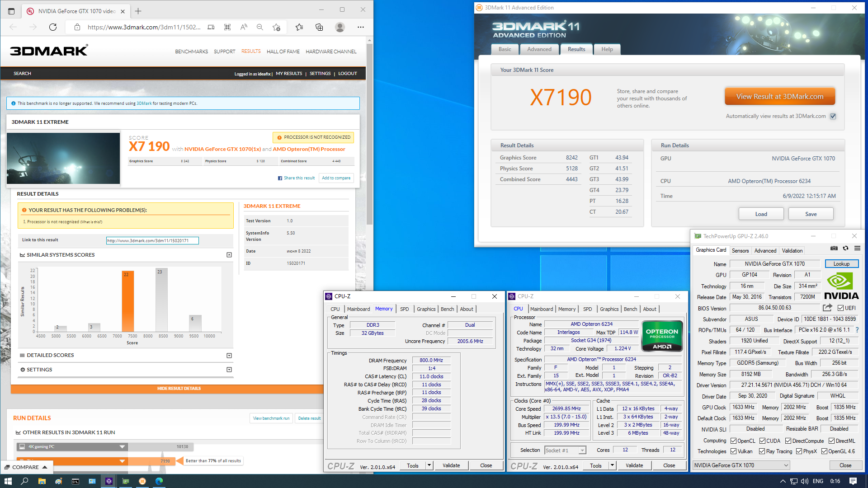Open Edge favorites star icon
The image size is (868, 488).
(x=299, y=27)
